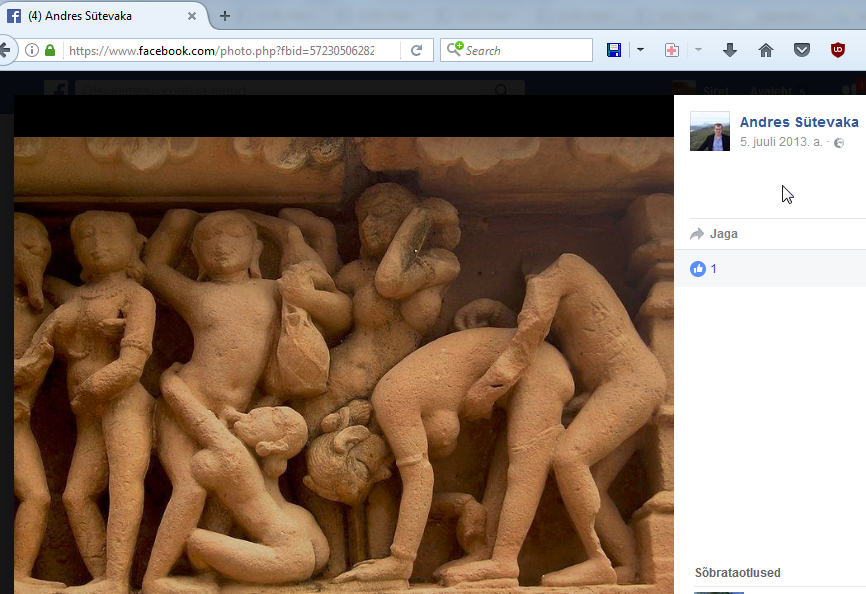
Task: Click the globe public audience icon
Action: pos(839,143)
